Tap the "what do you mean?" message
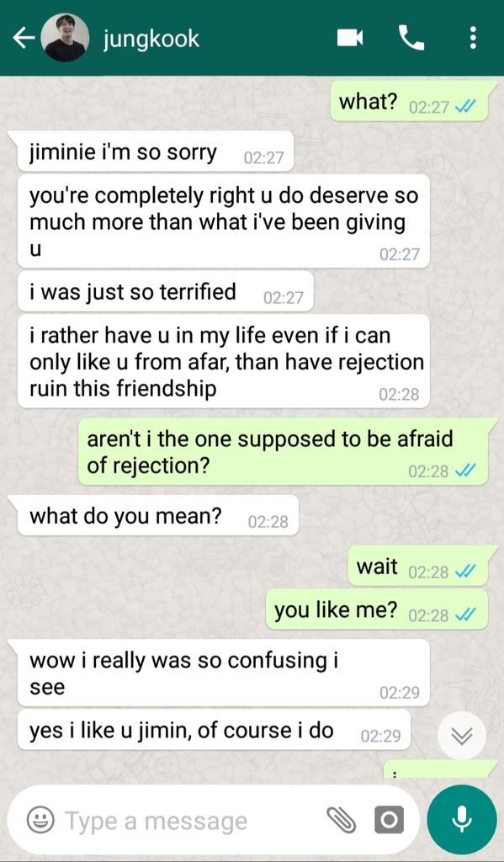Image resolution: width=504 pixels, height=862 pixels. click(158, 516)
